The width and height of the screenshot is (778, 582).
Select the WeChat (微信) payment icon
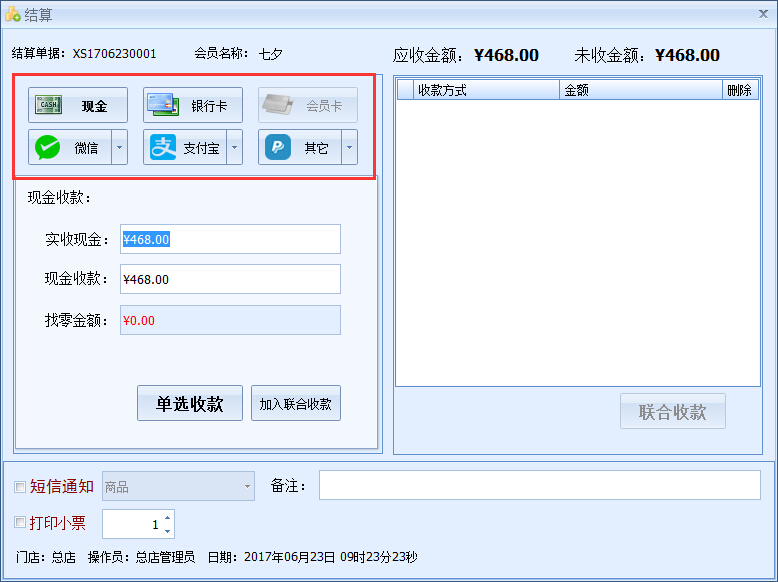point(47,148)
